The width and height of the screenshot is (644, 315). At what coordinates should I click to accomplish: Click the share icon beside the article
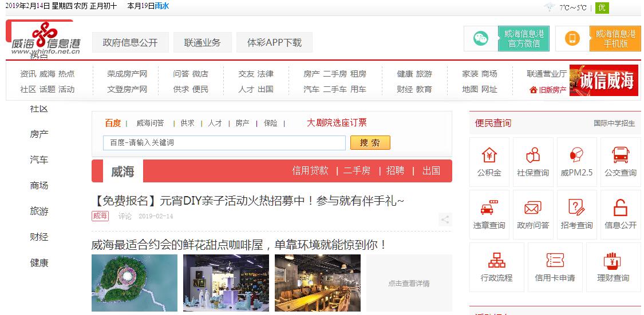tap(445, 220)
